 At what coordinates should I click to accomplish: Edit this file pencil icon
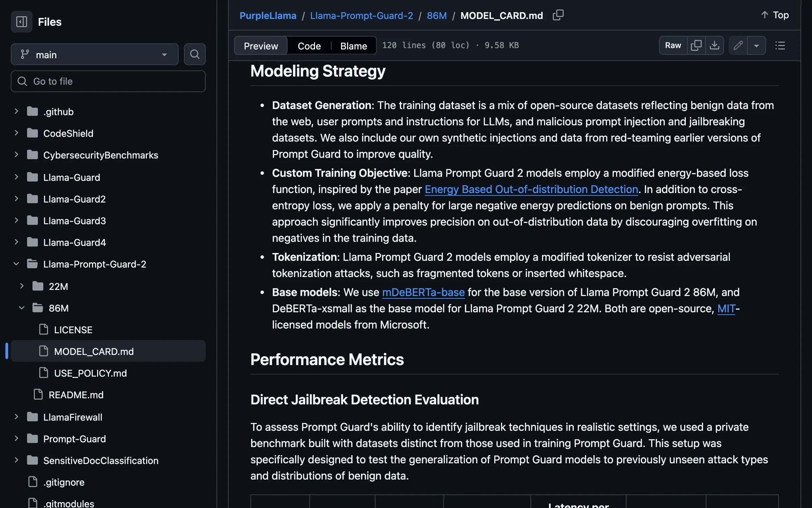click(x=738, y=45)
